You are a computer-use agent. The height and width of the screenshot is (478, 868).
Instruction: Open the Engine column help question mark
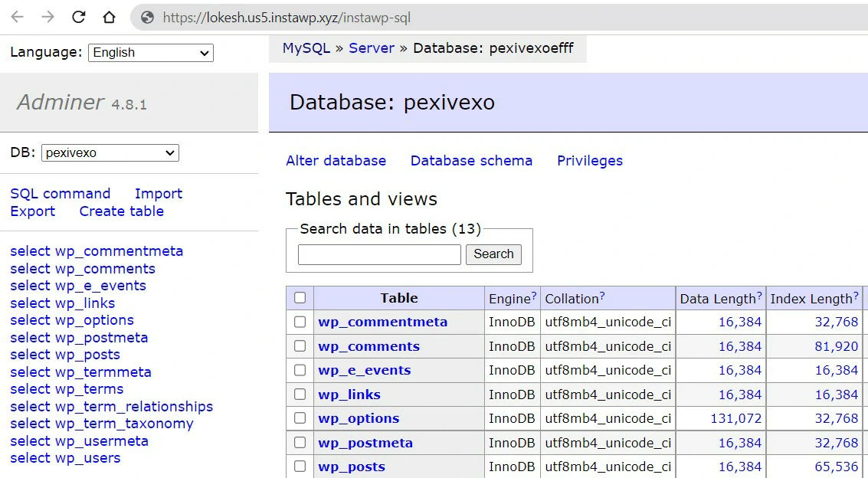coord(534,296)
